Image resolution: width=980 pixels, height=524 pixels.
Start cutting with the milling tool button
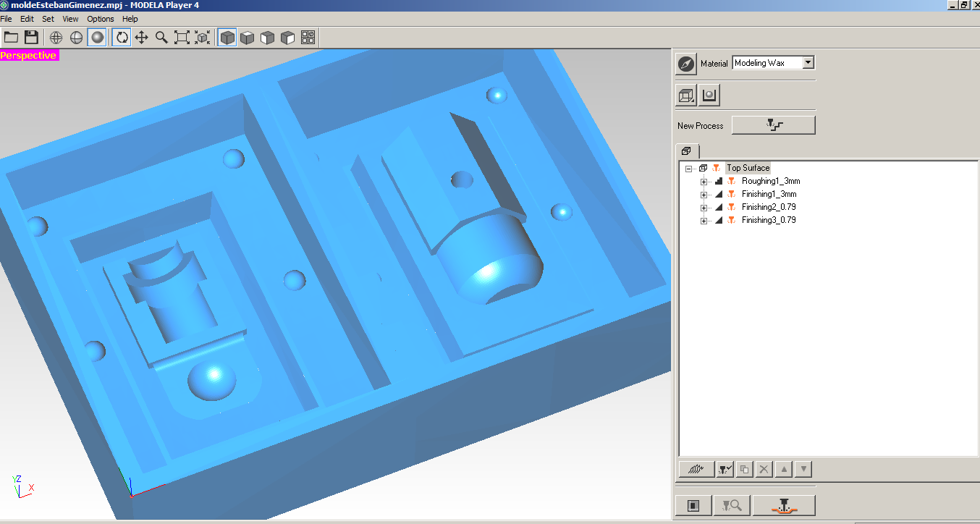(x=784, y=505)
